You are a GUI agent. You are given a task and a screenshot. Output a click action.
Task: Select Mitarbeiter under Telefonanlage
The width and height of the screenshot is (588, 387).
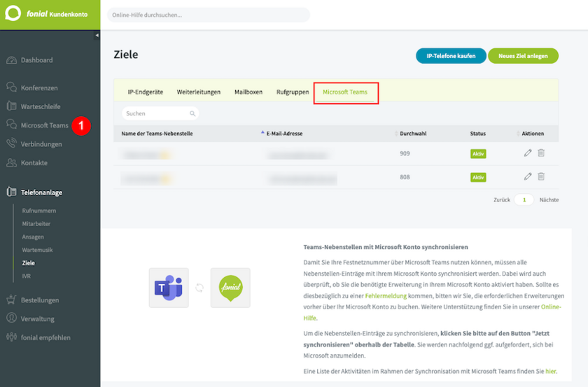pos(36,224)
